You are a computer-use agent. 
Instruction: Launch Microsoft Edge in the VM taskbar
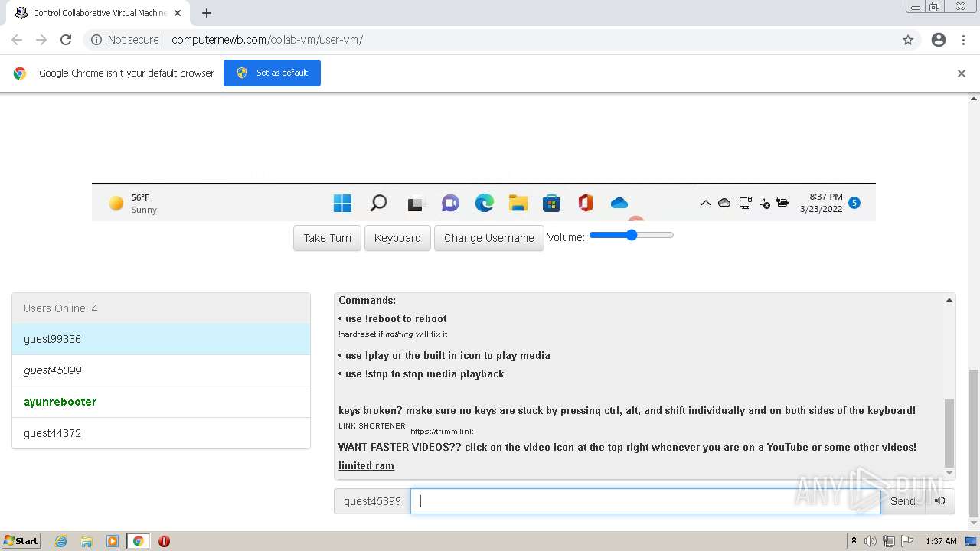point(484,203)
